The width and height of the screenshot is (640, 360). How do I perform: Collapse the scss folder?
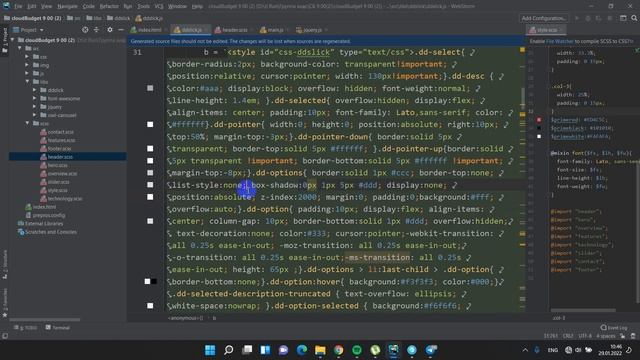click(x=28, y=123)
